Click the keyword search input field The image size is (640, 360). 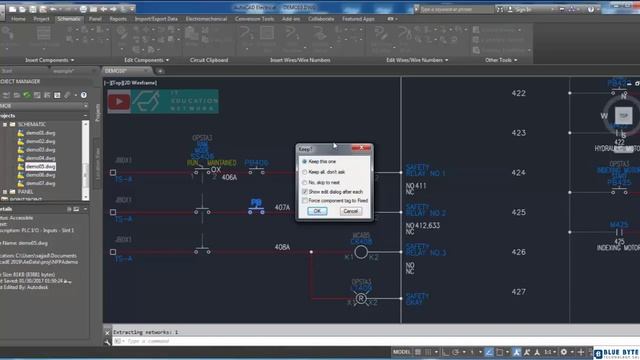click(456, 9)
